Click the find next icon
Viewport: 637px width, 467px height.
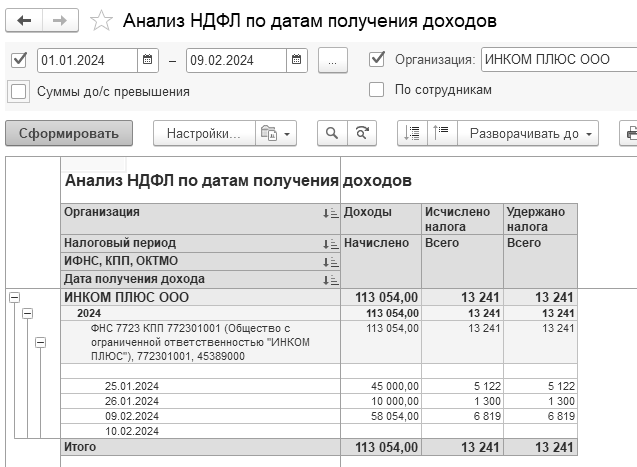[x=362, y=133]
